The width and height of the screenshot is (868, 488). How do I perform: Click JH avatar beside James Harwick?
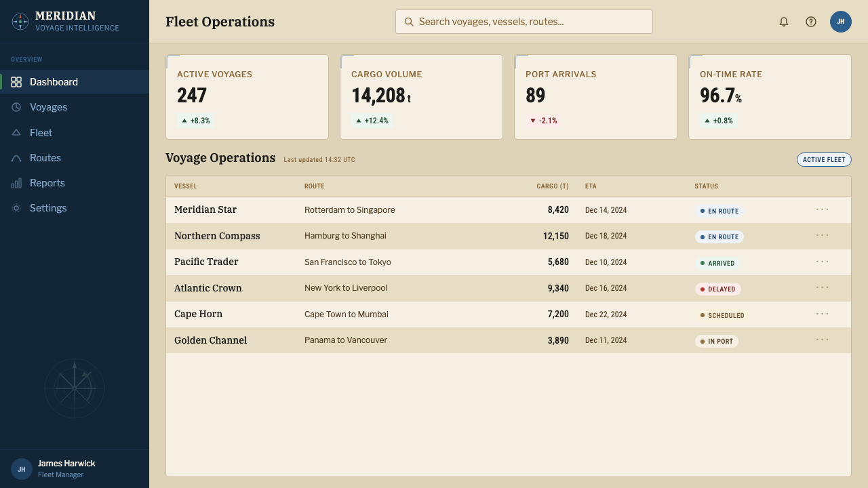click(x=22, y=469)
